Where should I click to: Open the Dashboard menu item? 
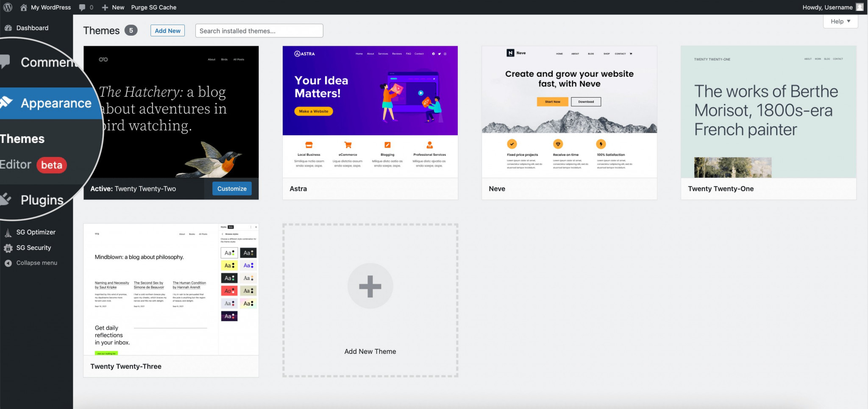(x=32, y=28)
